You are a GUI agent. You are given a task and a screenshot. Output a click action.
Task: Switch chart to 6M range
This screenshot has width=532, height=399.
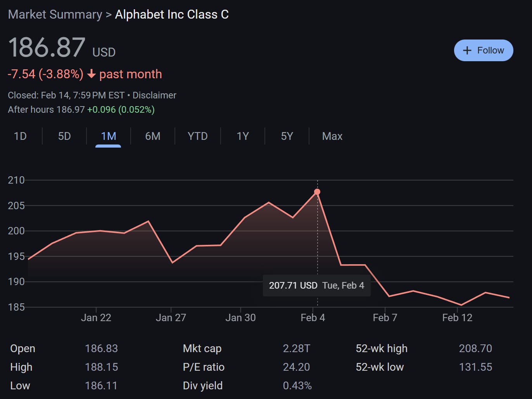(153, 136)
